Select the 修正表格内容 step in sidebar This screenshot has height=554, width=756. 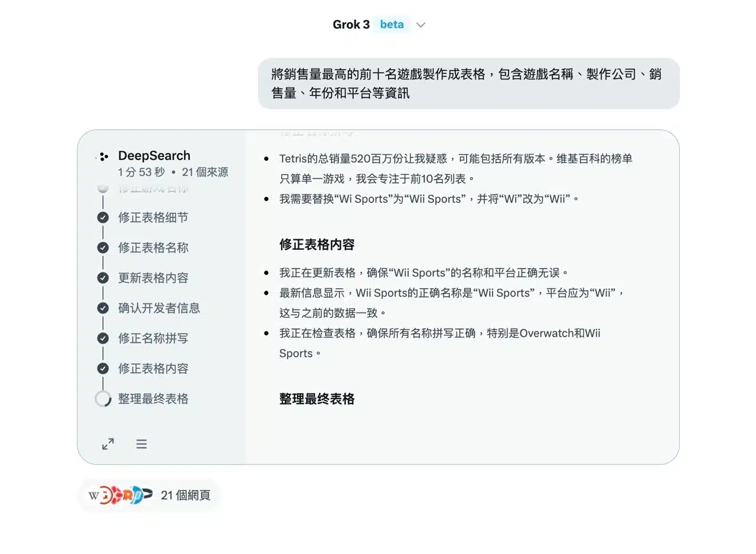point(153,369)
